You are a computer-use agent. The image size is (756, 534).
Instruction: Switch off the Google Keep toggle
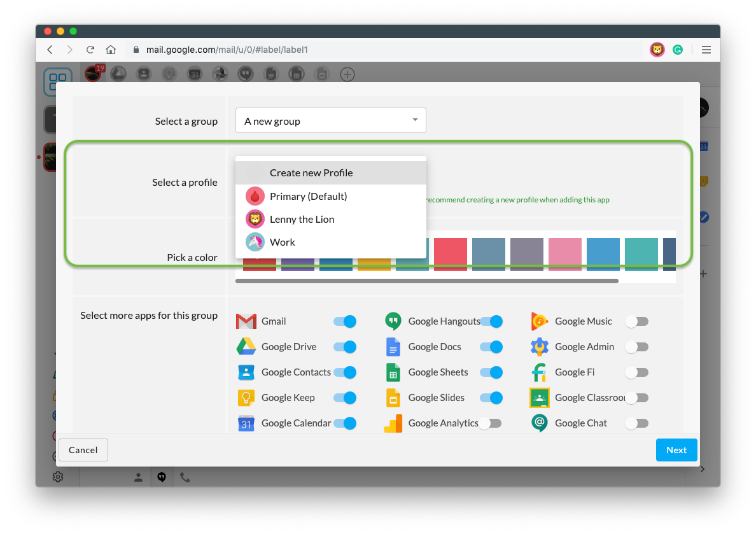coord(345,398)
